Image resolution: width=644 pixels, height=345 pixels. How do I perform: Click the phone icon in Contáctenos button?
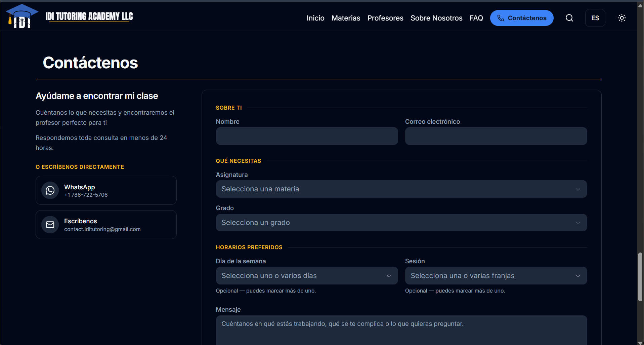(x=501, y=18)
